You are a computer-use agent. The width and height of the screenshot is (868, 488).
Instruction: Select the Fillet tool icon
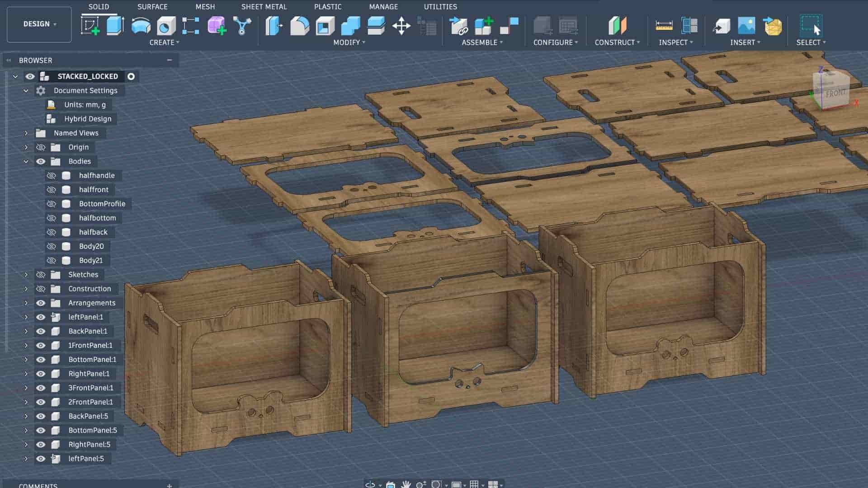(x=299, y=25)
